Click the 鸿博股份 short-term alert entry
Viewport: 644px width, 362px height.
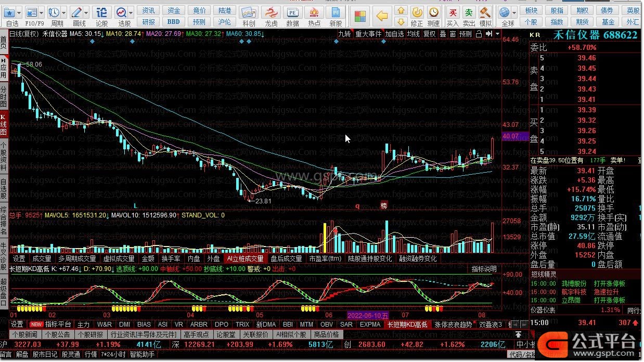574,283
